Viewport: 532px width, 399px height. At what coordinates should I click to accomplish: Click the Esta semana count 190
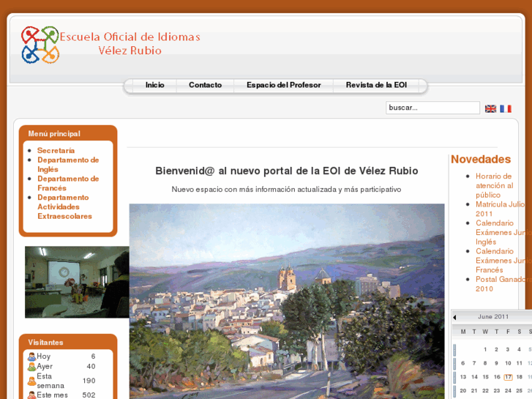point(89,381)
